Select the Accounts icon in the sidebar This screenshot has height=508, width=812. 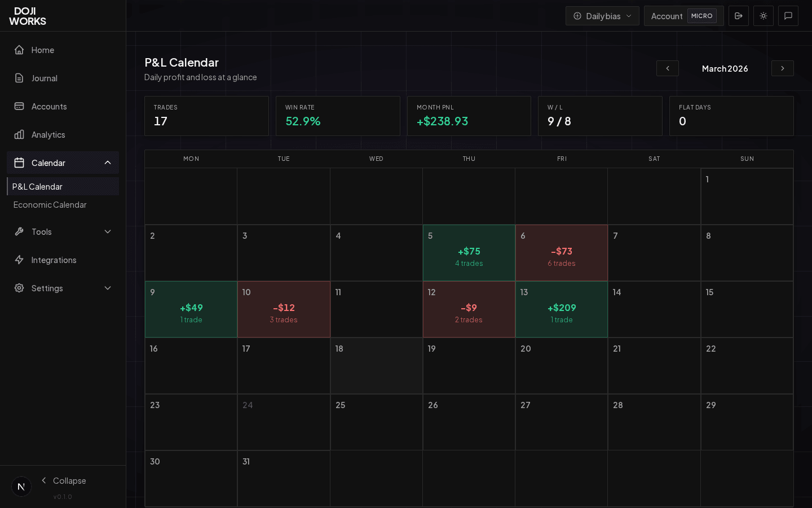pos(19,106)
